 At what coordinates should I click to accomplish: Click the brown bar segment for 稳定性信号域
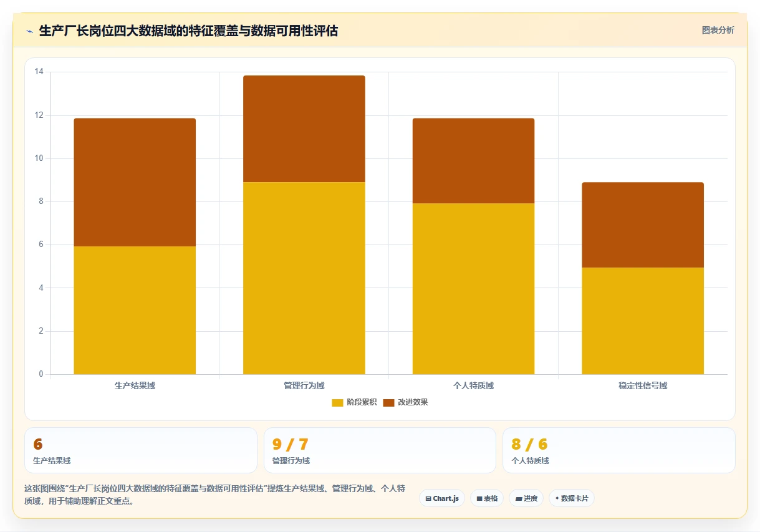coord(643,225)
